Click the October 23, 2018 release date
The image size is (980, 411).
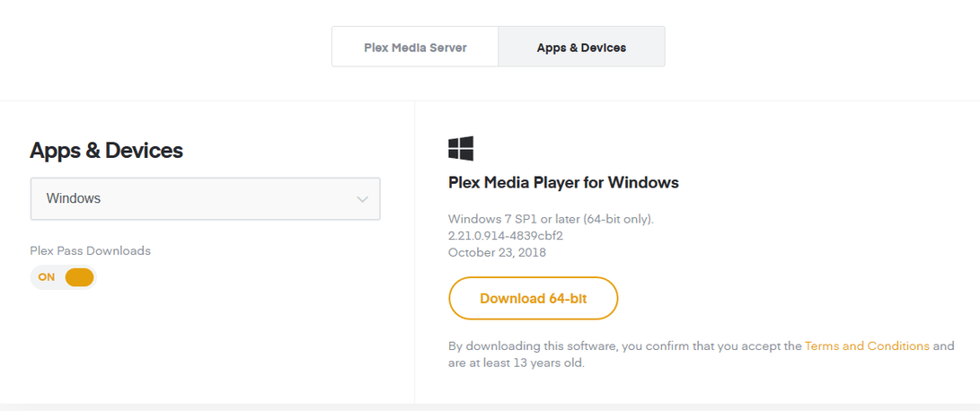point(497,252)
